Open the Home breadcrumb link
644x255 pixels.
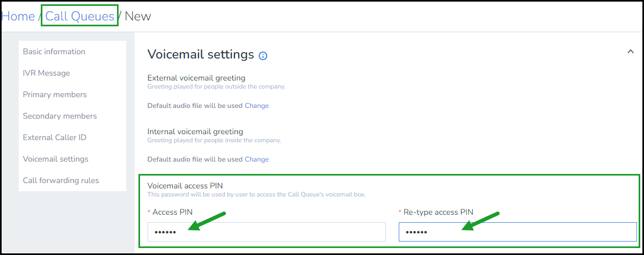point(18,16)
